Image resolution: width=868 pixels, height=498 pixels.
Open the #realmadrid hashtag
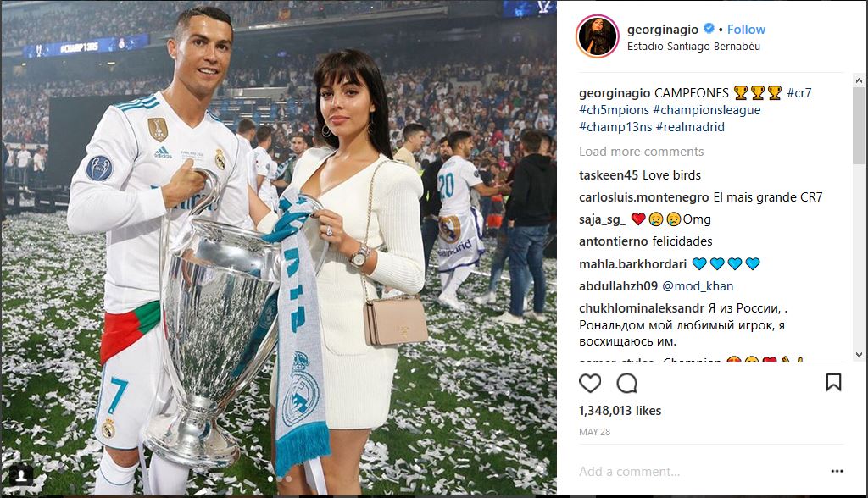[690, 127]
